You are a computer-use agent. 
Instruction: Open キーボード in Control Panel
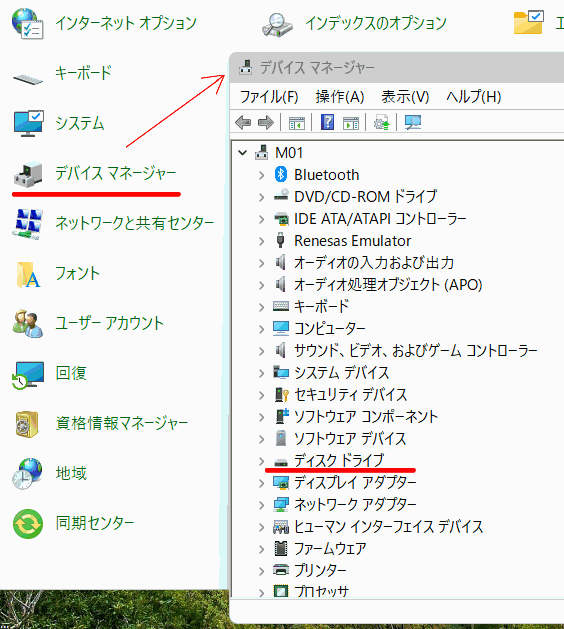click(x=83, y=73)
